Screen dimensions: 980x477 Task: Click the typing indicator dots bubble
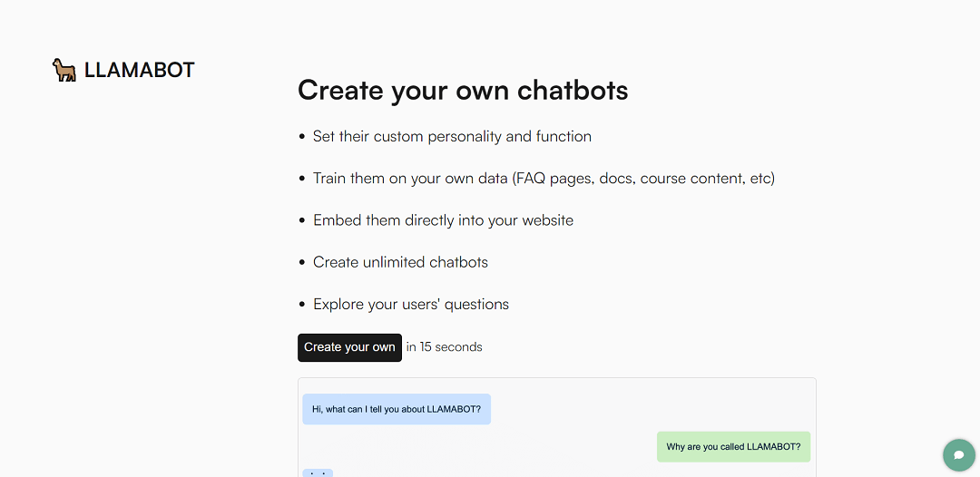click(318, 472)
